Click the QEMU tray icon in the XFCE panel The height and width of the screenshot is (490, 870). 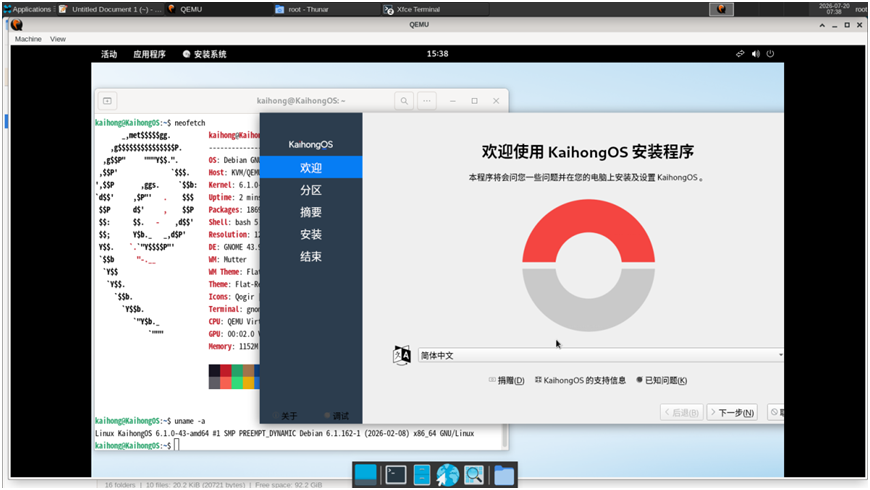pyautogui.click(x=721, y=9)
